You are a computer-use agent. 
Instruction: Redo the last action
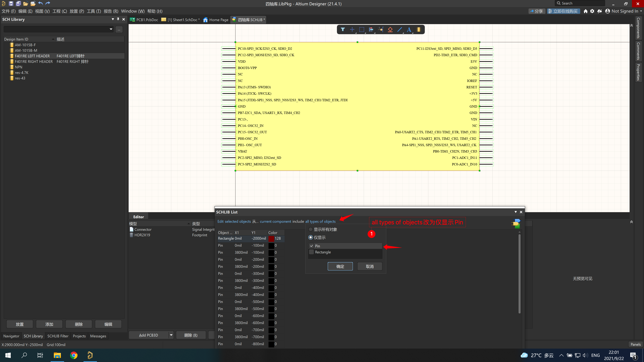coord(48,4)
